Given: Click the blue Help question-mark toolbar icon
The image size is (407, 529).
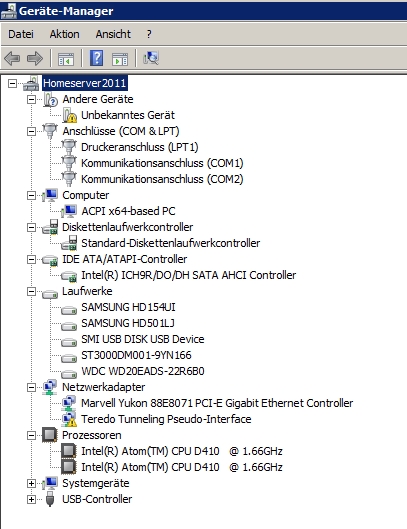Looking at the screenshot, I should coord(97,58).
